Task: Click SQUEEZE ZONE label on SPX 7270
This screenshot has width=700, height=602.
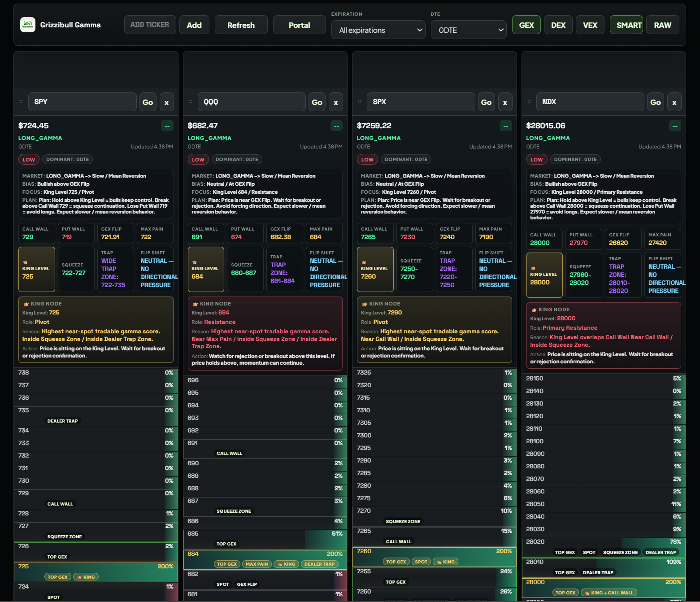Action: pyautogui.click(x=403, y=522)
